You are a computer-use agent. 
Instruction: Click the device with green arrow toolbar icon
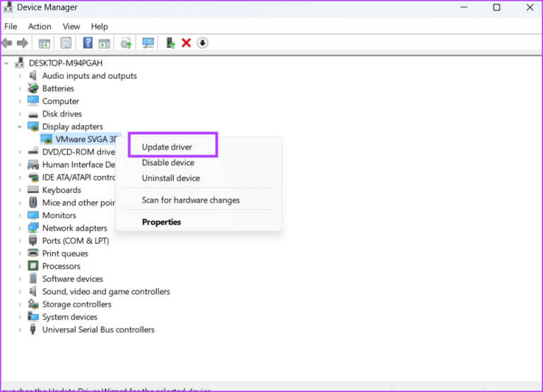[170, 43]
